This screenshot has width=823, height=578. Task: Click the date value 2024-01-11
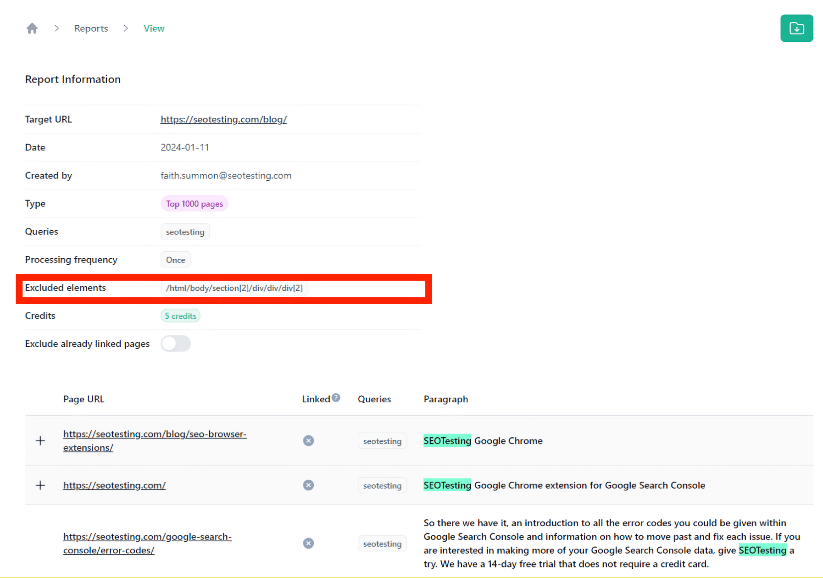(185, 148)
